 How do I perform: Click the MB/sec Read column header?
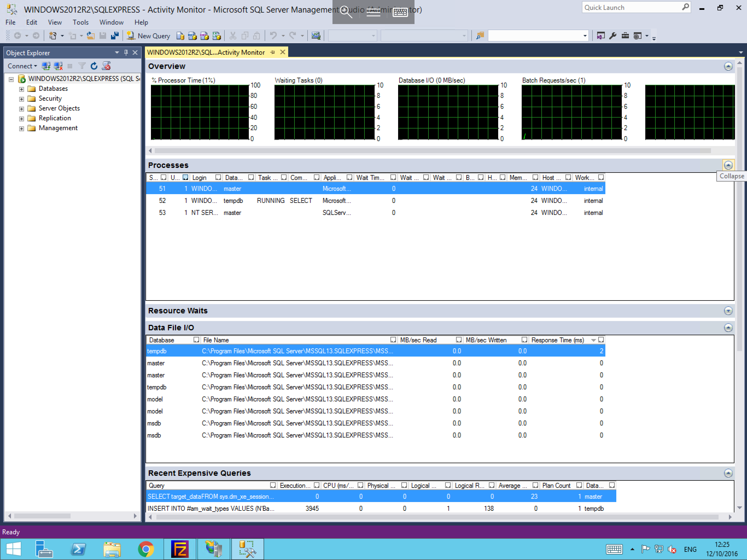(418, 340)
